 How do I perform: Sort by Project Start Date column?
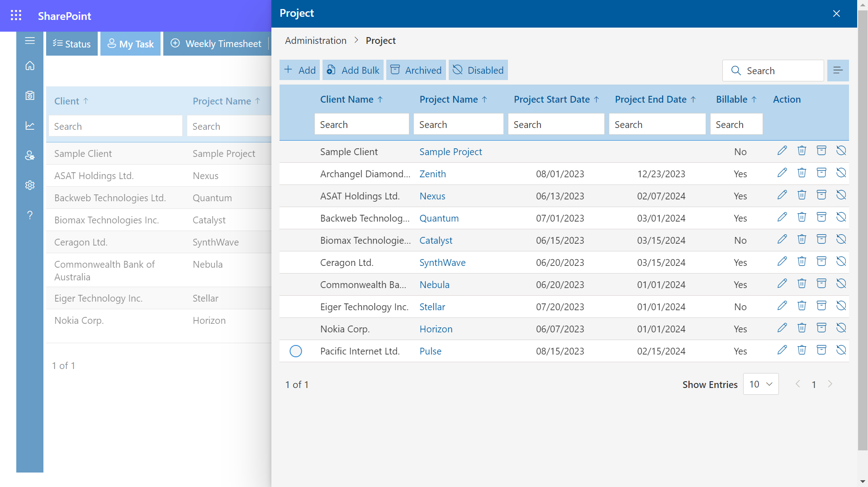(556, 99)
